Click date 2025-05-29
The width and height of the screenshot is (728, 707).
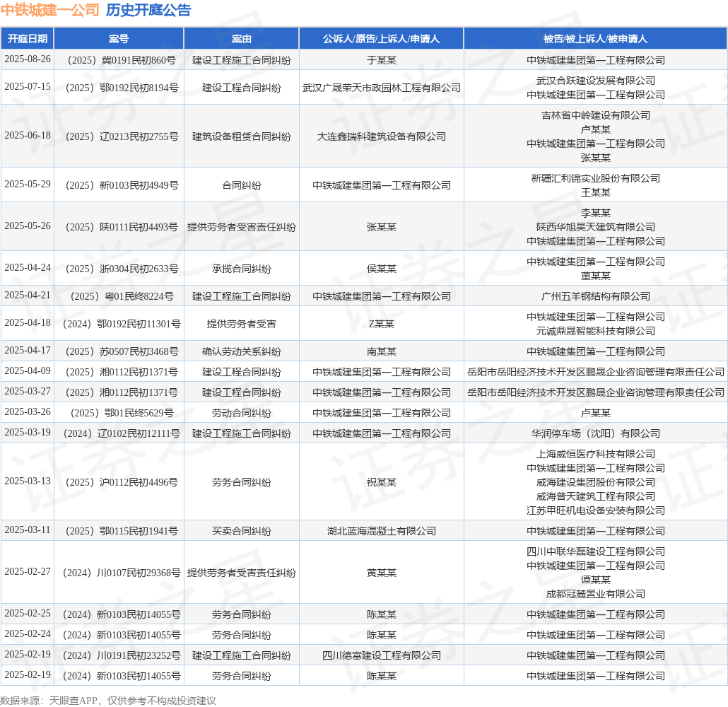point(28,185)
